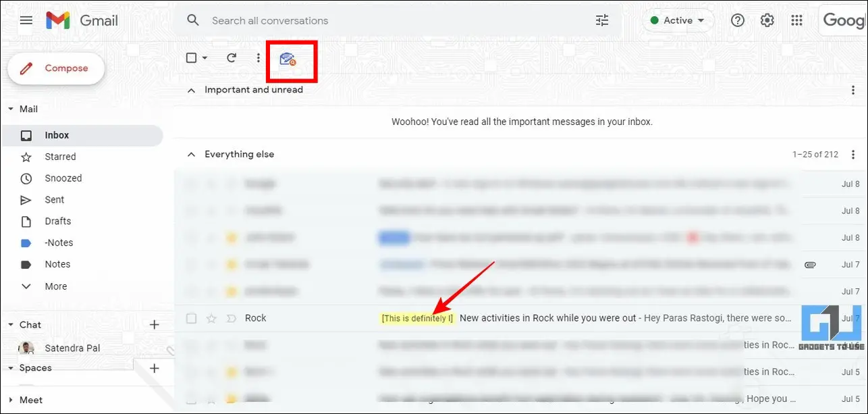Screen dimensions: 868x414
Task: Open the Help question mark icon
Action: (738, 20)
